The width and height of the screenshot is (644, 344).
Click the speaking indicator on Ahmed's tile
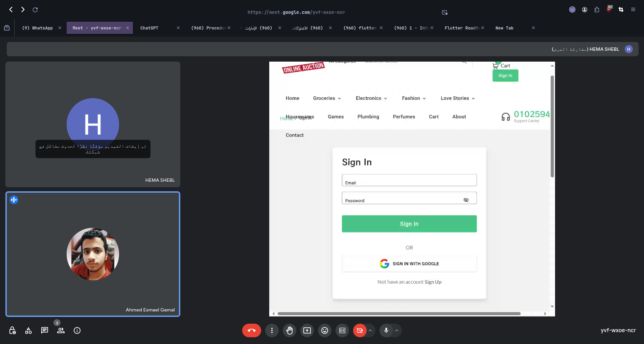pos(14,200)
